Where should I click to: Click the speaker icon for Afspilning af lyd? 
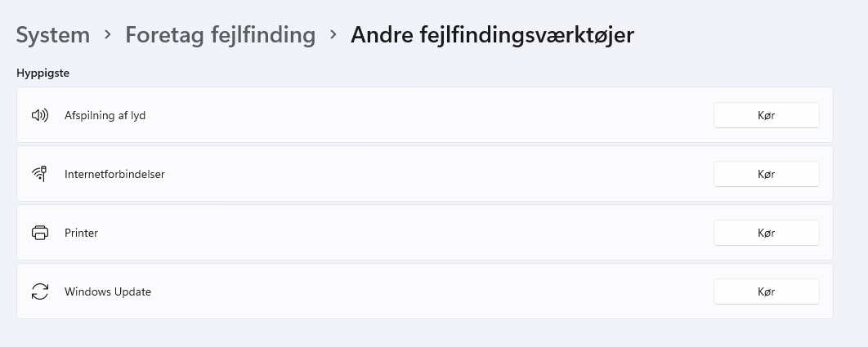[x=40, y=115]
